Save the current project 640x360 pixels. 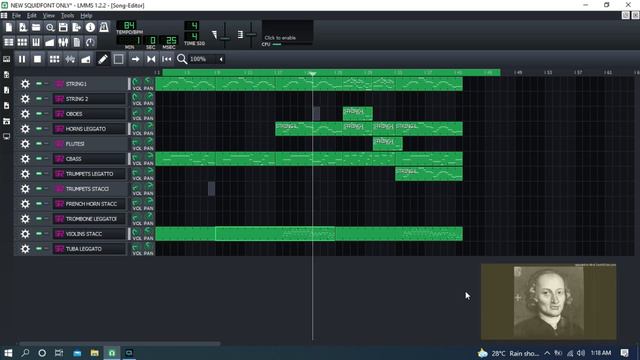tap(63, 27)
